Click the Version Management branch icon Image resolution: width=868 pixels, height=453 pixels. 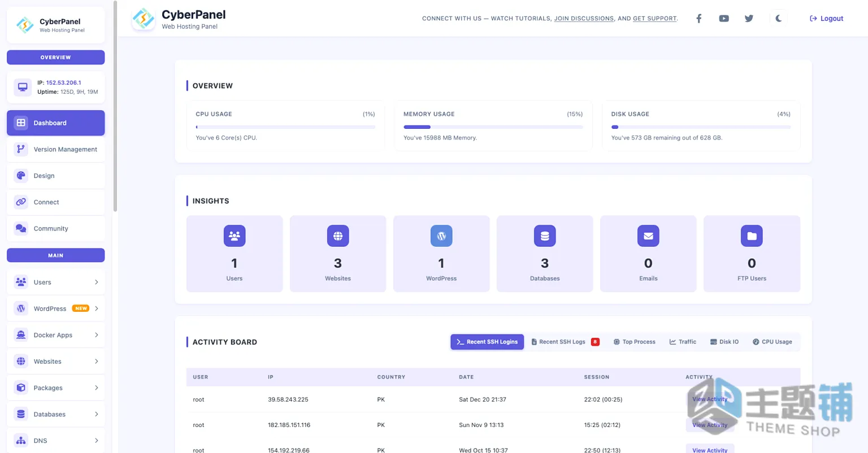coord(21,149)
